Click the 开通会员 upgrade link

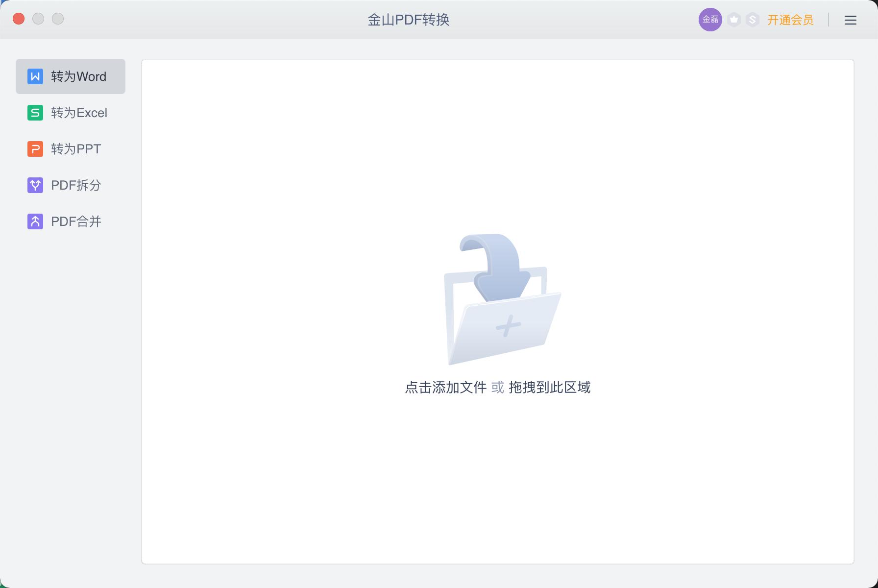coord(790,20)
